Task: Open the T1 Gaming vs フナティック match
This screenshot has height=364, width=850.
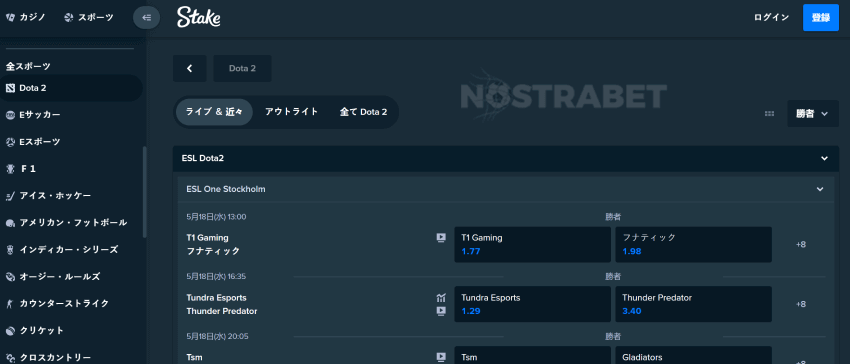Action: 213,244
